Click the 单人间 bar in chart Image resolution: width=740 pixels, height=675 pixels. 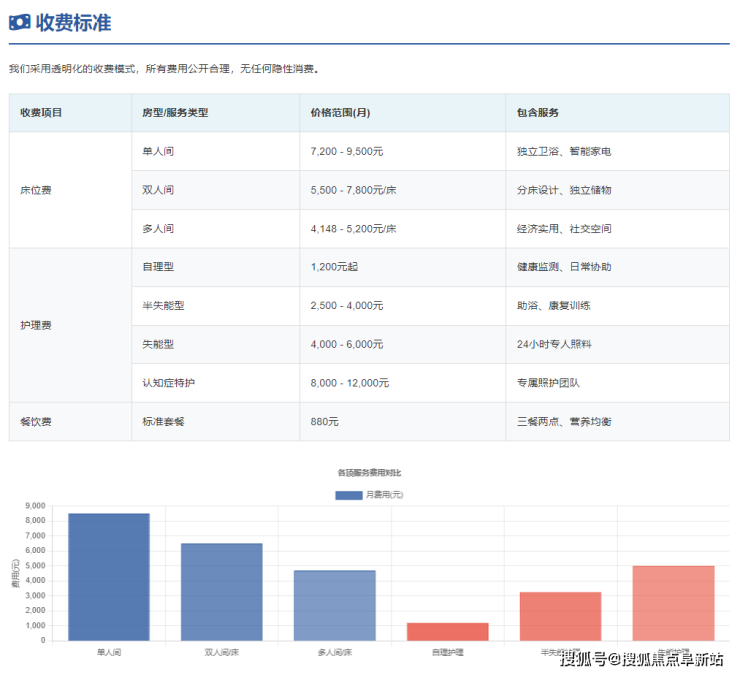(x=108, y=577)
